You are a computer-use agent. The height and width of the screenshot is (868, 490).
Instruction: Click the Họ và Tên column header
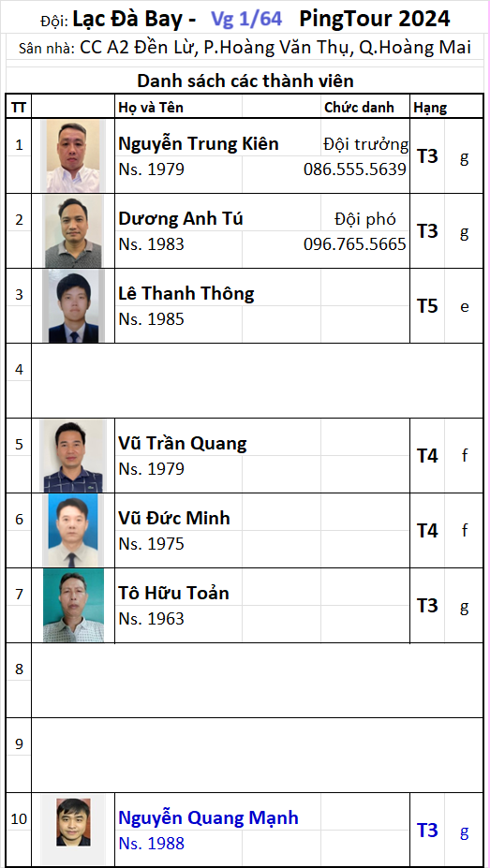click(151, 108)
